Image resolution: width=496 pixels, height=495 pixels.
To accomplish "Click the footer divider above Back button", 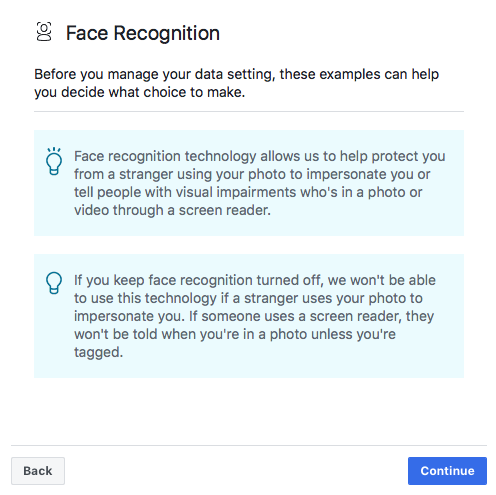I will click(x=249, y=445).
